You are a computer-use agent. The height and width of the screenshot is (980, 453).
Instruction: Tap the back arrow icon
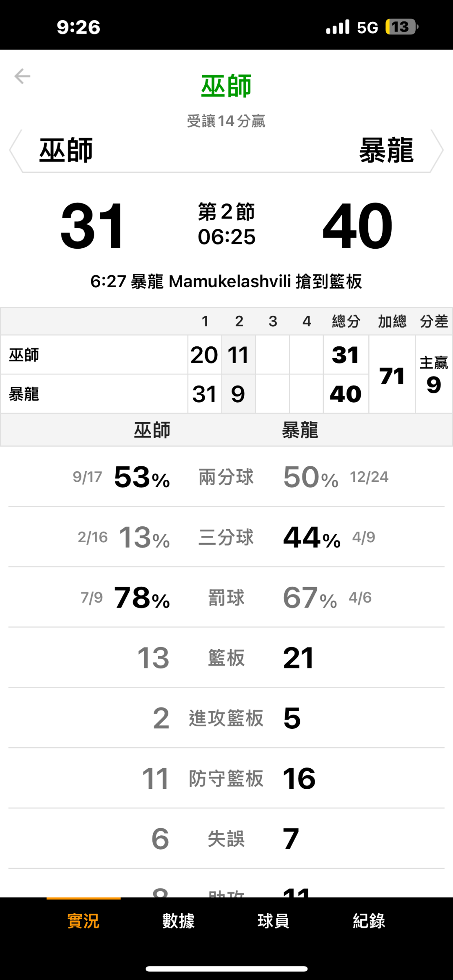(22, 76)
